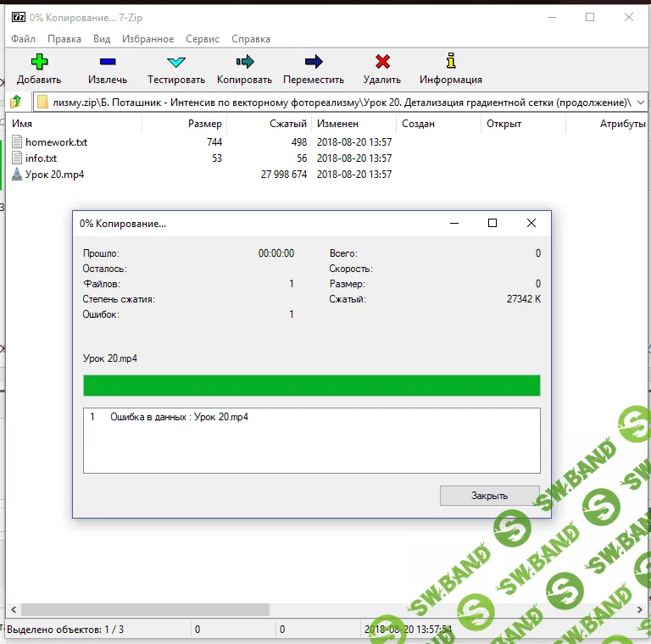
Task: Click the Copy arrow icon
Action: tap(244, 62)
